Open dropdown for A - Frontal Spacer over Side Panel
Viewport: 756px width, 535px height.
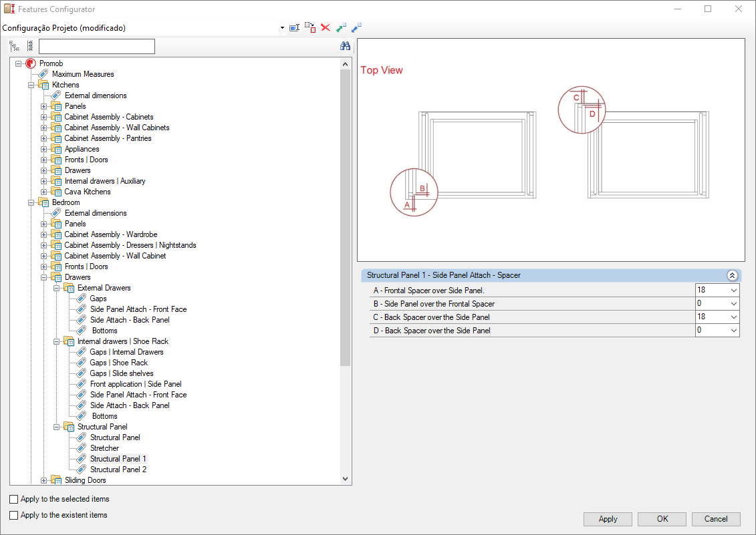(733, 290)
